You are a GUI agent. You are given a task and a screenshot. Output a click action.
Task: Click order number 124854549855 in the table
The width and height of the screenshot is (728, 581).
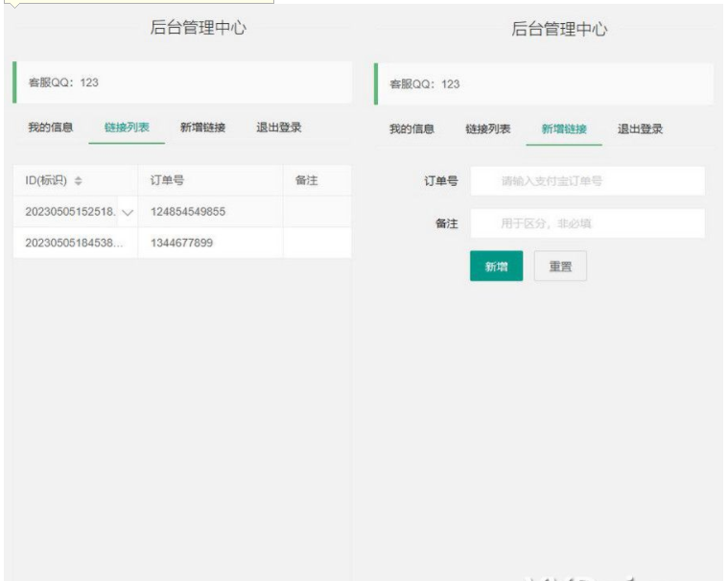pyautogui.click(x=188, y=211)
